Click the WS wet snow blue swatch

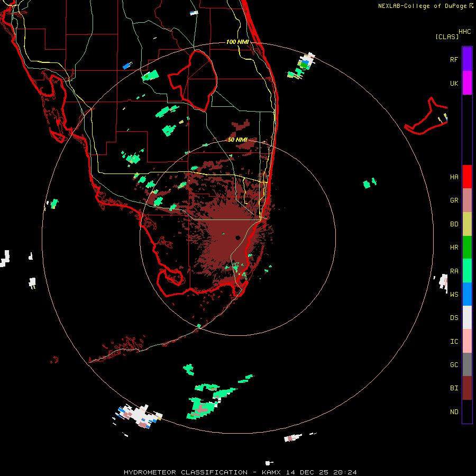point(467,294)
